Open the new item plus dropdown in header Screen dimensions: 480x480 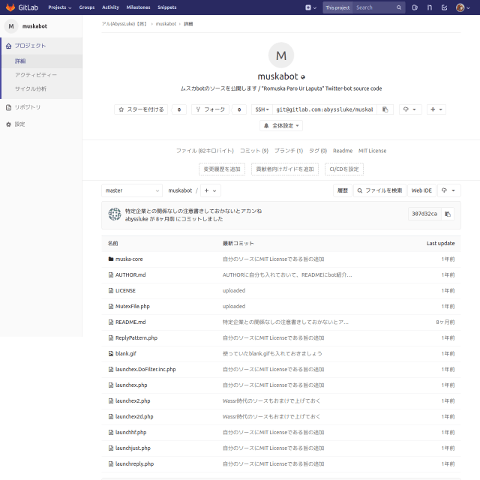click(311, 7)
